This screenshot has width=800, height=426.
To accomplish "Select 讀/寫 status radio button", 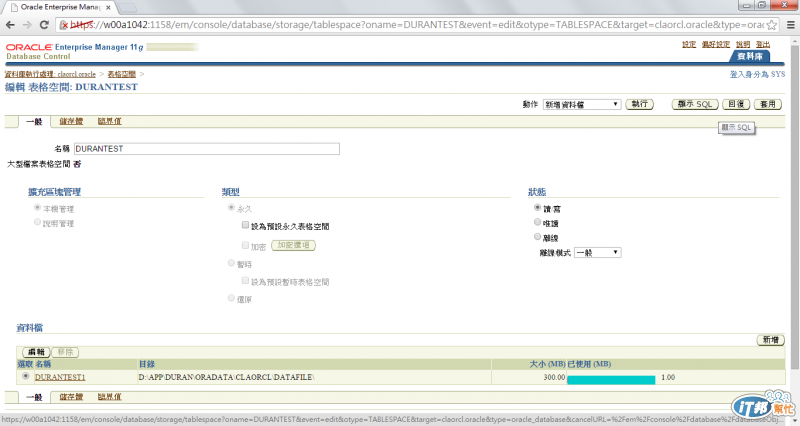I will tap(537, 208).
